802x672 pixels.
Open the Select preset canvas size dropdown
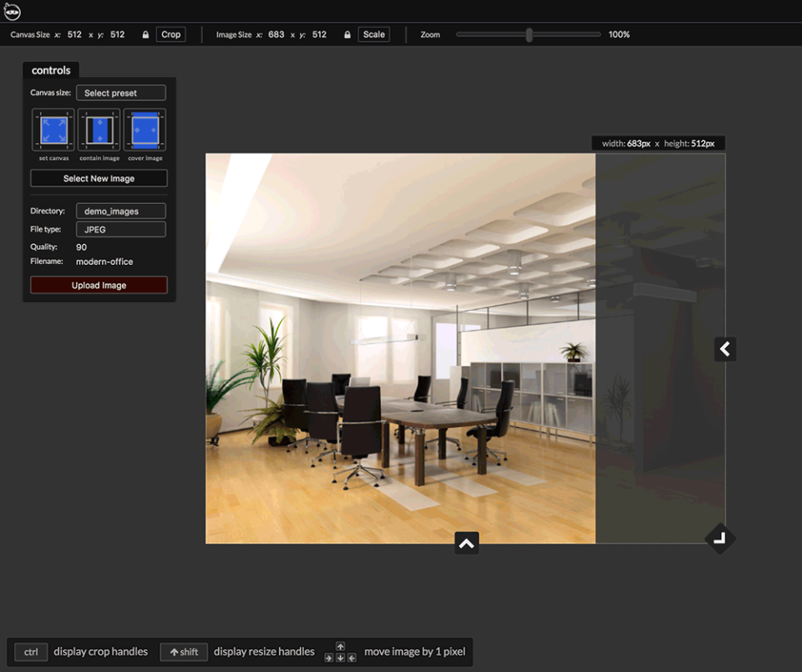(x=120, y=93)
